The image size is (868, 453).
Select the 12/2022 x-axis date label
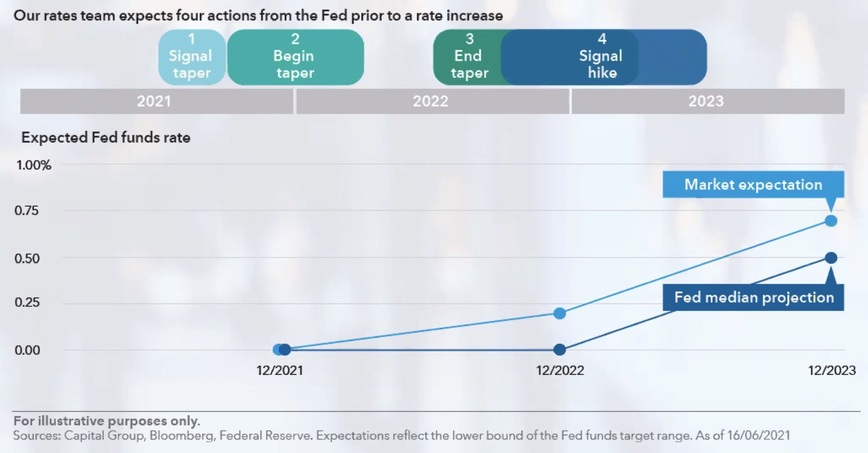tap(560, 370)
